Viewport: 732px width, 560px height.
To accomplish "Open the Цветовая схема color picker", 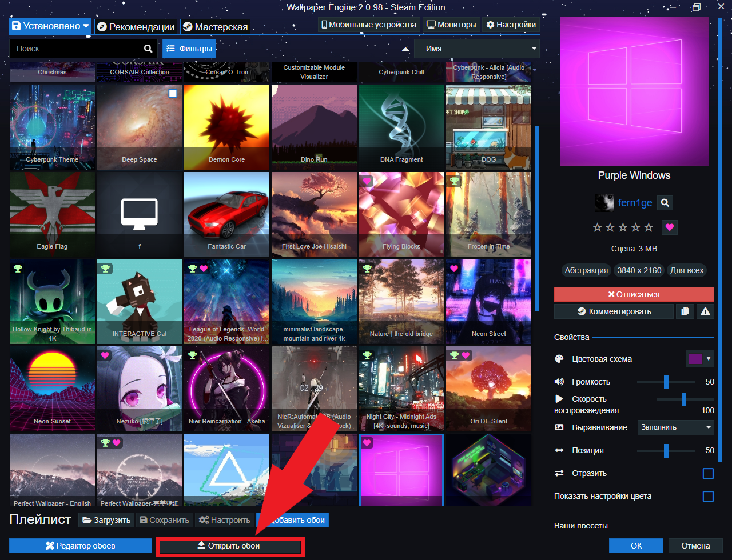I will 700,359.
